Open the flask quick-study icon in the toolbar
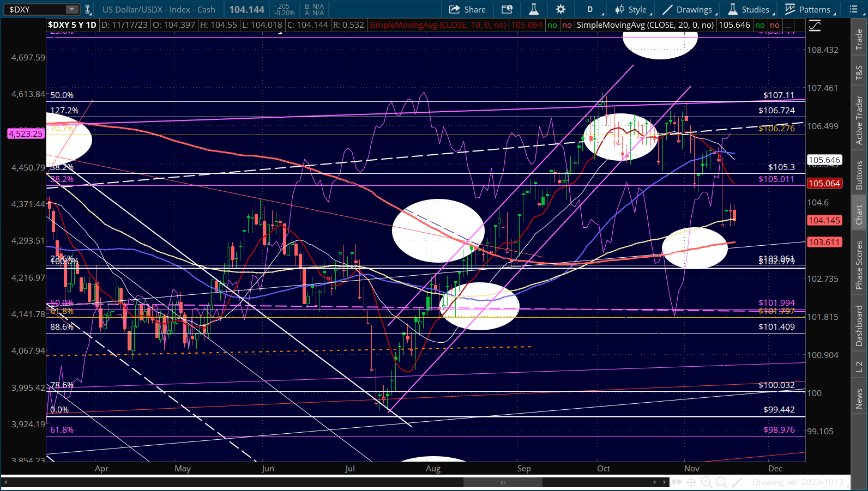The height and width of the screenshot is (491, 868). pyautogui.click(x=534, y=9)
